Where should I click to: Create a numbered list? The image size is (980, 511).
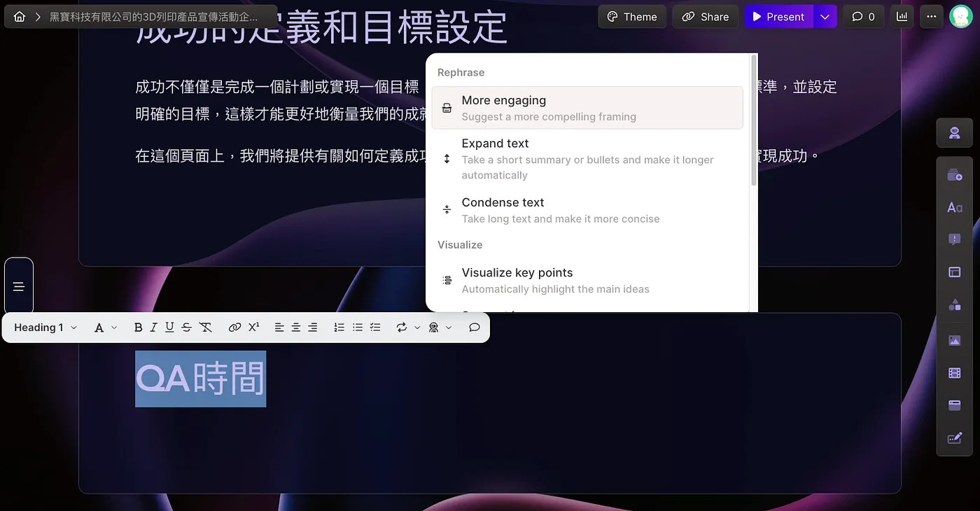click(339, 328)
